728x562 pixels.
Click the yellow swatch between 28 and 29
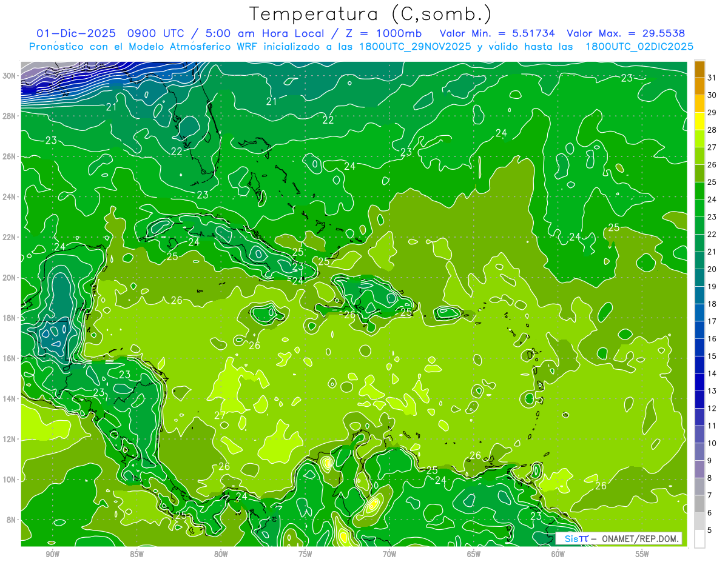(x=699, y=121)
